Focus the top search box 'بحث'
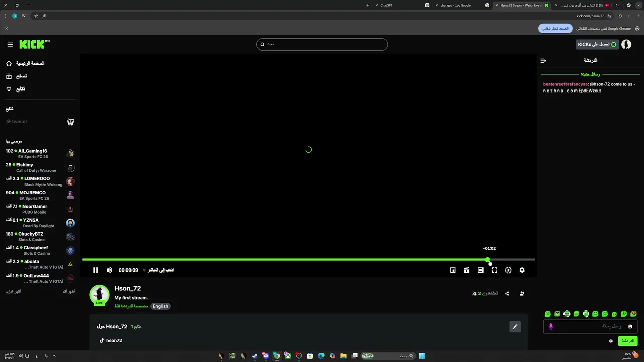Screen dimensions: 644x362 pyautogui.click(x=322, y=44)
